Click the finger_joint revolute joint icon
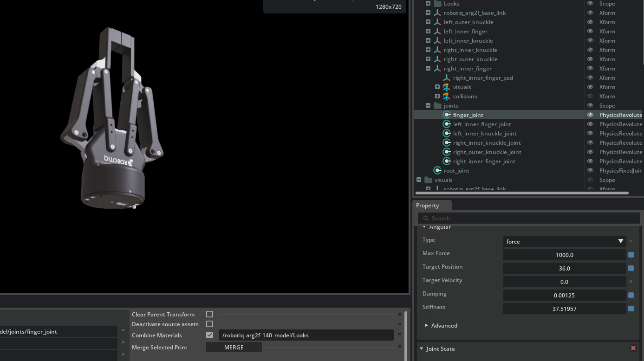This screenshot has height=361, width=644. [x=447, y=115]
